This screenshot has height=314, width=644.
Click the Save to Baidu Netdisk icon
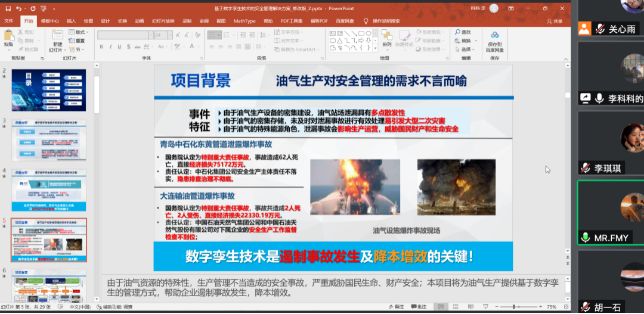coord(494,35)
